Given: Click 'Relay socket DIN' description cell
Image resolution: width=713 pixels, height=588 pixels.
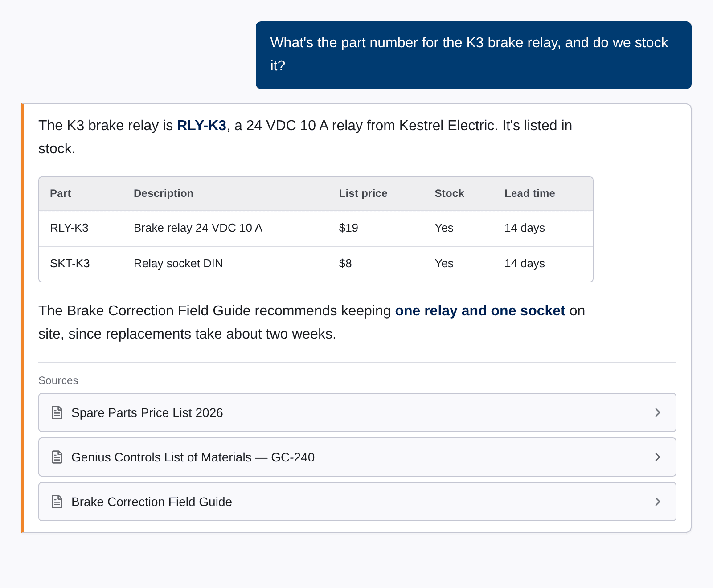Looking at the screenshot, I should (x=178, y=264).
